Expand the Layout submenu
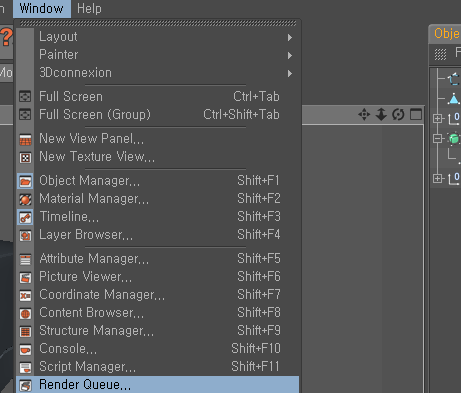This screenshot has height=393, width=461. point(158,37)
